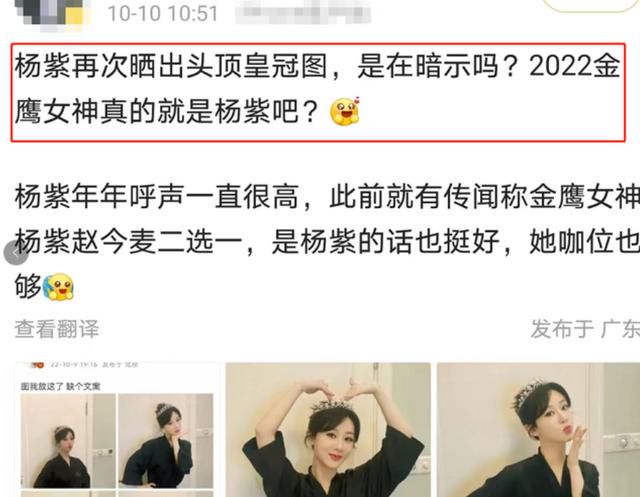
Task: Tap the 查看翻译 translate link
Action: [x=57, y=329]
